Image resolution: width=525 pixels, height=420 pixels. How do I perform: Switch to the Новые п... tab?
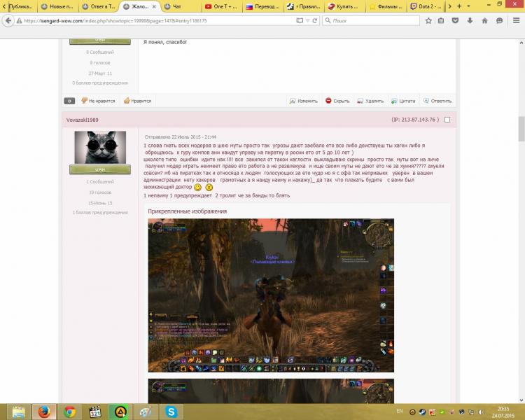click(57, 6)
